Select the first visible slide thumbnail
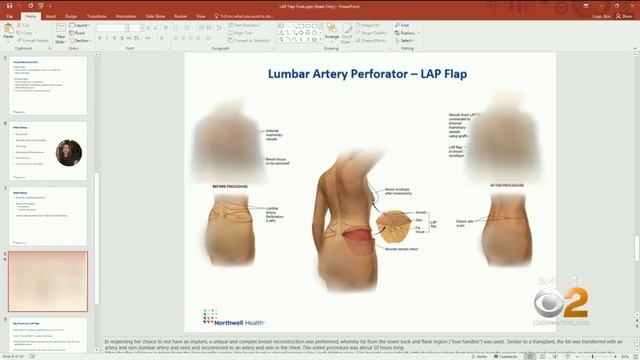 48,85
